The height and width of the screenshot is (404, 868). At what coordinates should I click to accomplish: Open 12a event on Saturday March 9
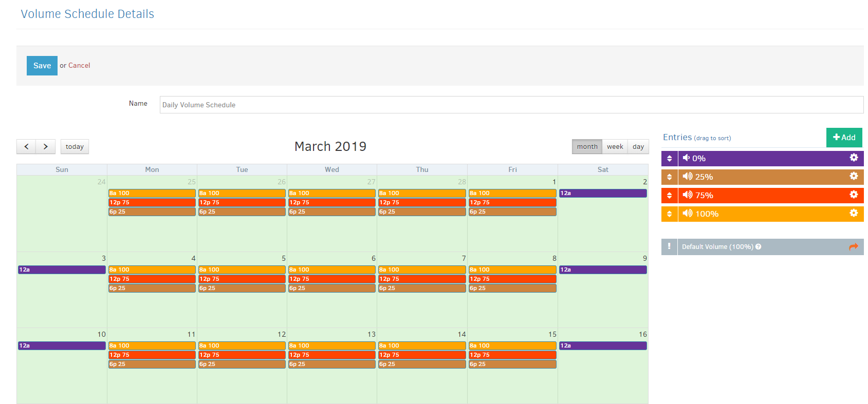click(603, 270)
